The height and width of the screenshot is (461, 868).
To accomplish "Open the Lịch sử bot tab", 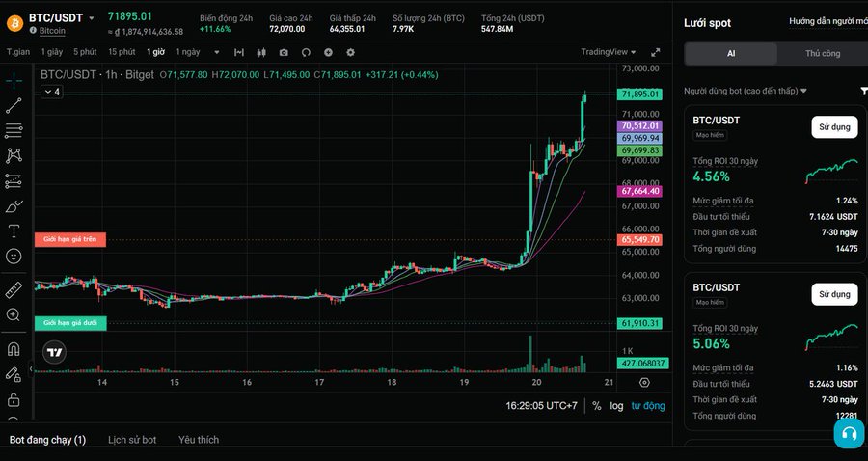I will pos(132,440).
